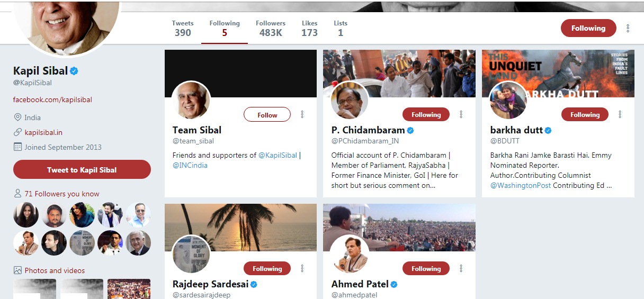The width and height of the screenshot is (644, 299).
Task: Click the @WashingtonPost mention in barkha dutt bio
Action: 521,185
